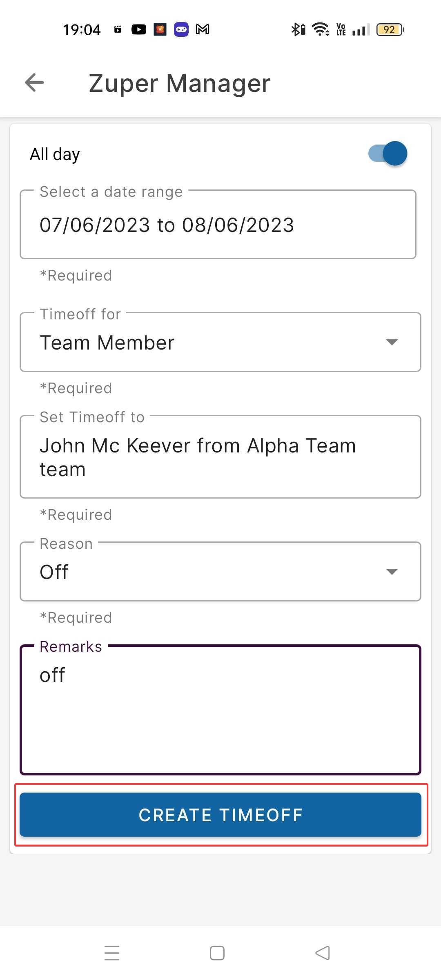441x980 pixels.
Task: Disable the All day toggle
Action: pyautogui.click(x=388, y=154)
